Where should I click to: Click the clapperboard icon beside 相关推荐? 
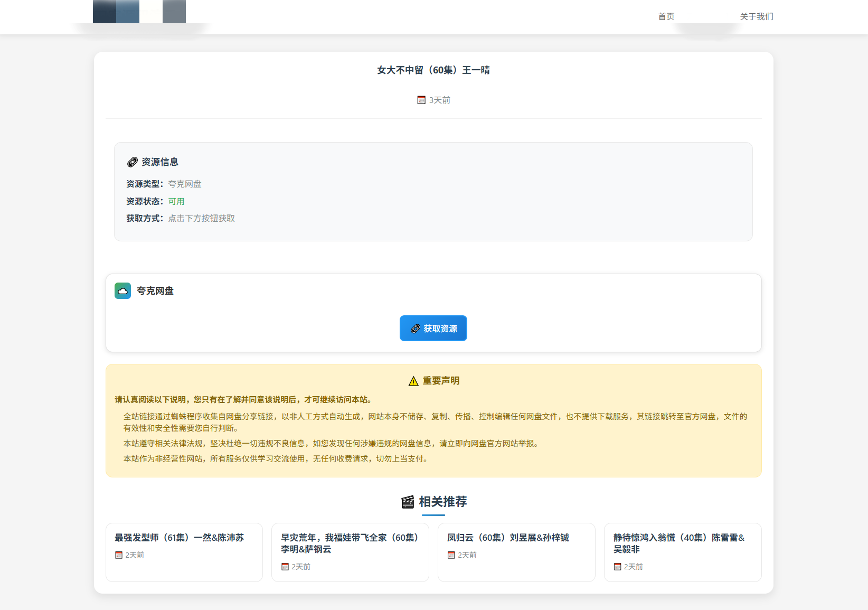tap(408, 502)
